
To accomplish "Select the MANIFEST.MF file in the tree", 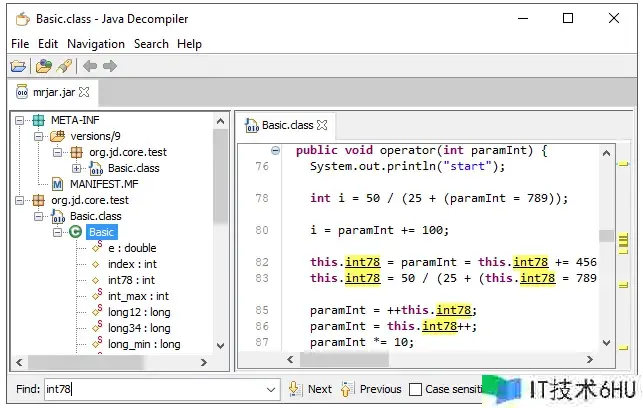I will (x=103, y=184).
